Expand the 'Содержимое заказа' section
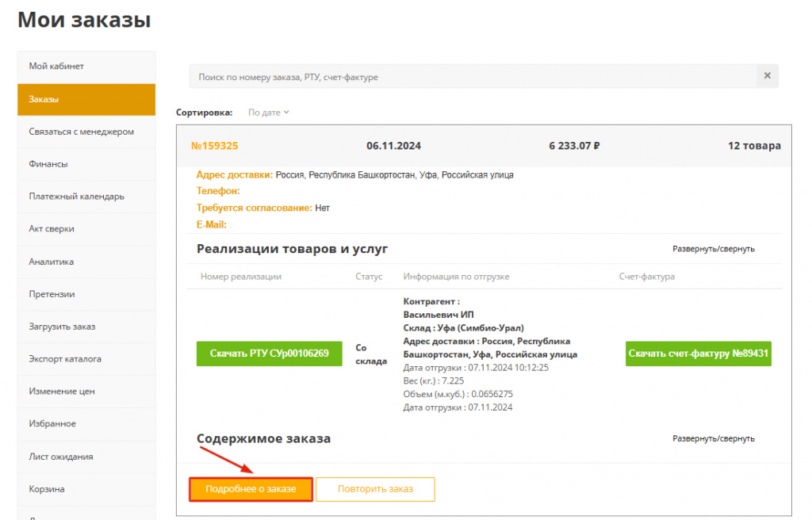The width and height of the screenshot is (812, 520). click(713, 438)
